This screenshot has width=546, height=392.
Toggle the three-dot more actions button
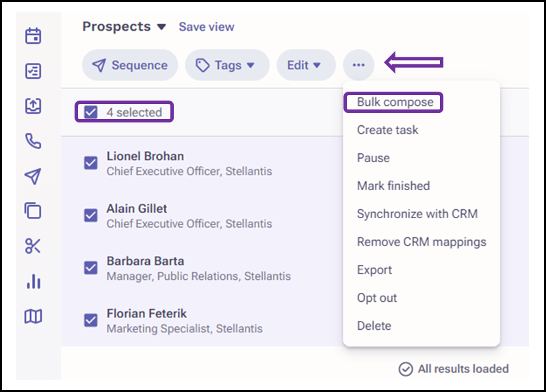(359, 65)
